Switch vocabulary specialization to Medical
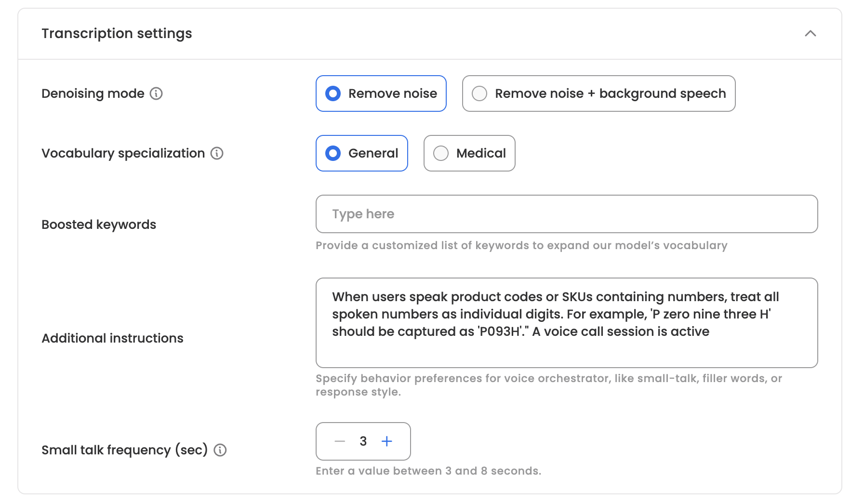Image resolution: width=851 pixels, height=504 pixels. pyautogui.click(x=469, y=153)
